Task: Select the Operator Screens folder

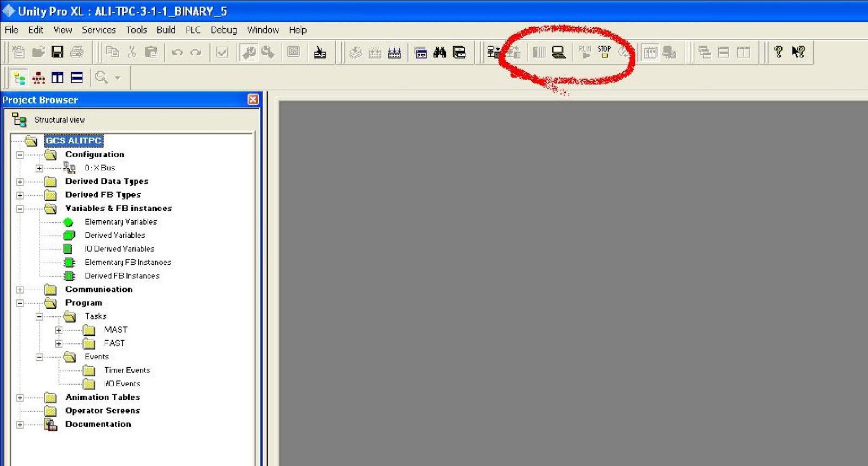Action: pyautogui.click(x=103, y=411)
